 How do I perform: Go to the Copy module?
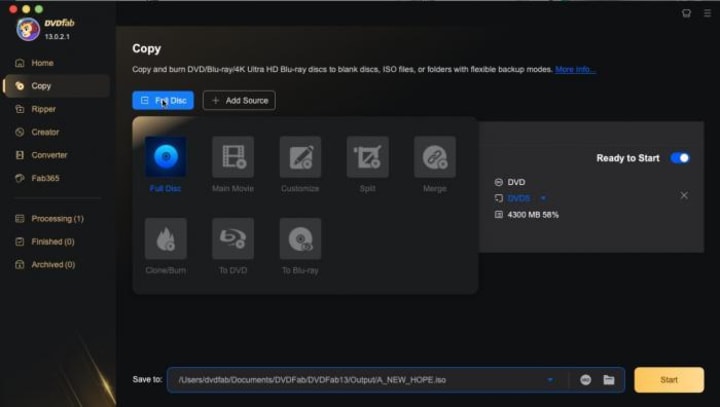pyautogui.click(x=56, y=86)
